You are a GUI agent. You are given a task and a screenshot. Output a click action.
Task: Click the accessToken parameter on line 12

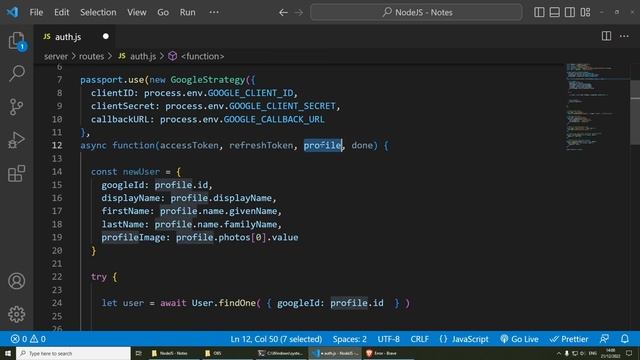(x=189, y=145)
